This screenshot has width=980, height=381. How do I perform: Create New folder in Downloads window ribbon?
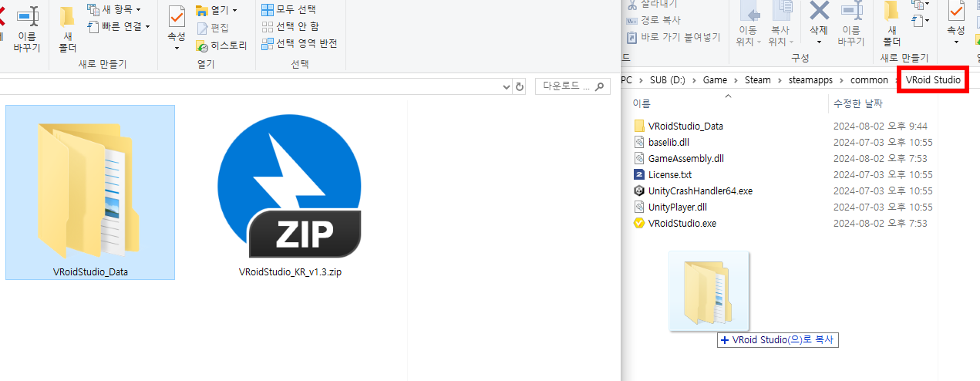[68, 29]
